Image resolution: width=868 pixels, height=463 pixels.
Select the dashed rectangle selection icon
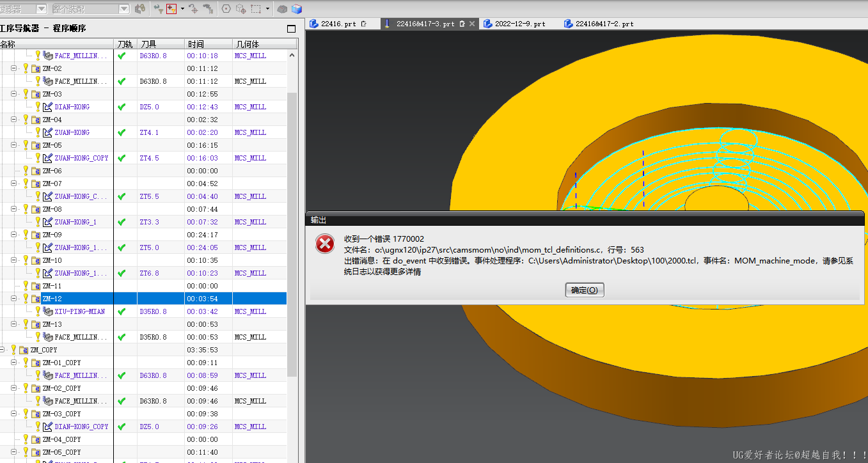(256, 9)
